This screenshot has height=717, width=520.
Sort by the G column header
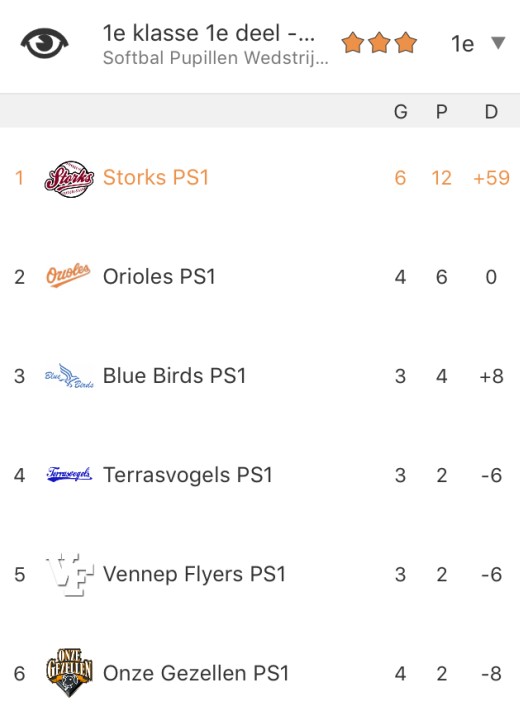point(401,112)
